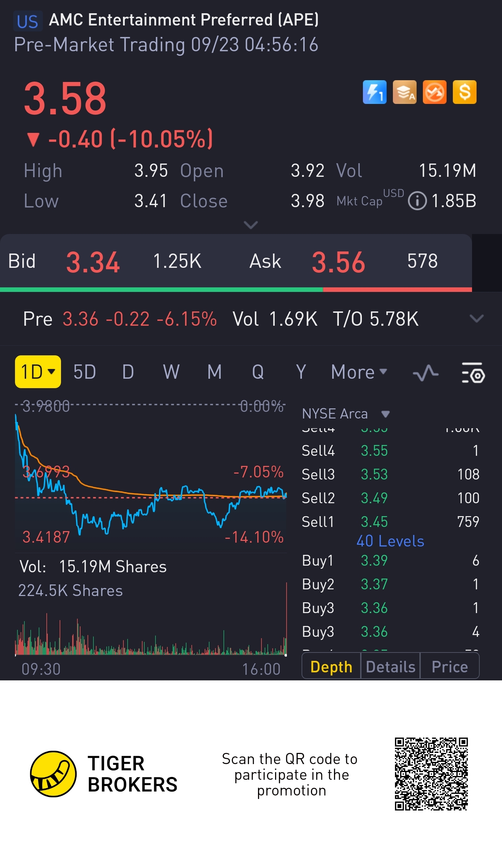
Task: Switch to the Price tab
Action: click(449, 667)
